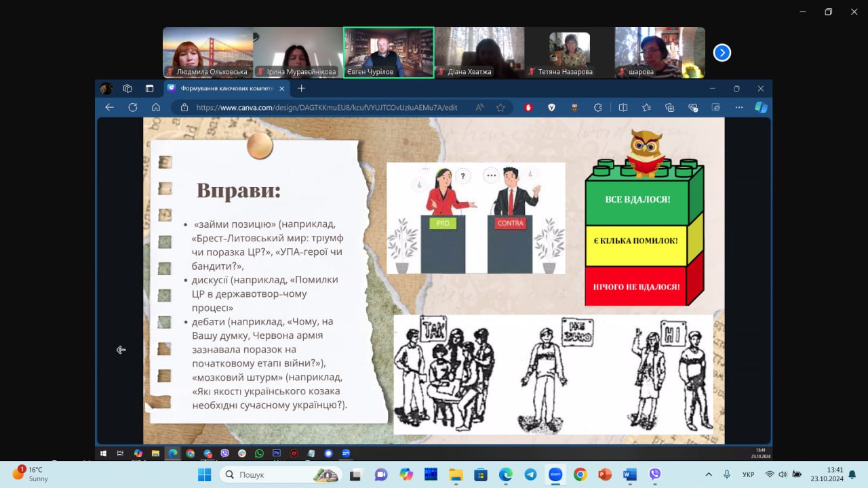The width and height of the screenshot is (868, 488).
Task: Reload the Canva page in Edge
Action: coord(133,107)
